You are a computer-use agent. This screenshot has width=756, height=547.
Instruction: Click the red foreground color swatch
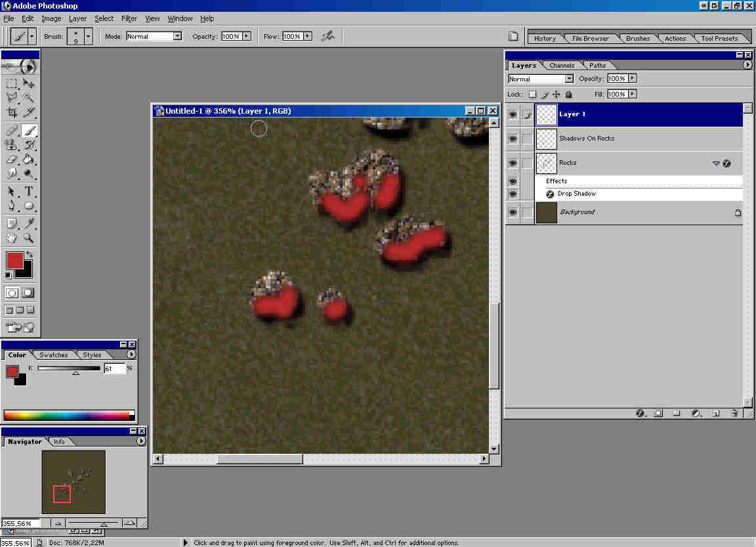click(14, 260)
